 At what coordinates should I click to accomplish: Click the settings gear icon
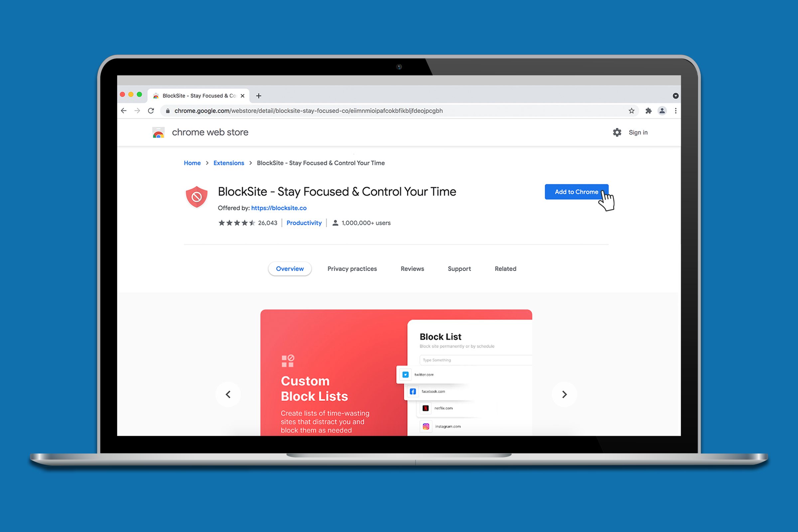click(615, 132)
